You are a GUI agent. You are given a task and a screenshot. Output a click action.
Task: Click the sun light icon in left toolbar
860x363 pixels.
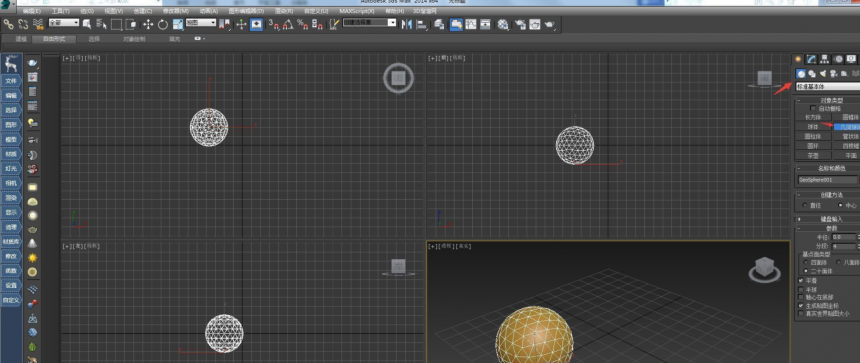32,257
